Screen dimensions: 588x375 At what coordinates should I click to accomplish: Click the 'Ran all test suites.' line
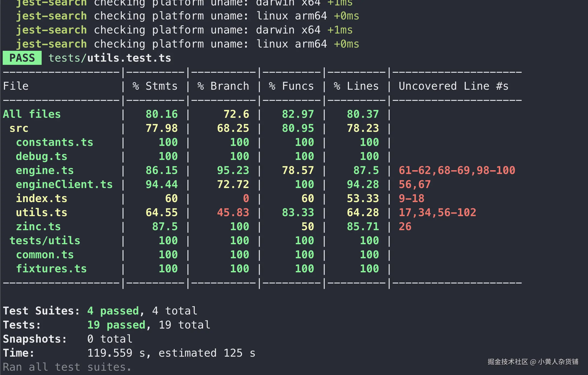(67, 367)
